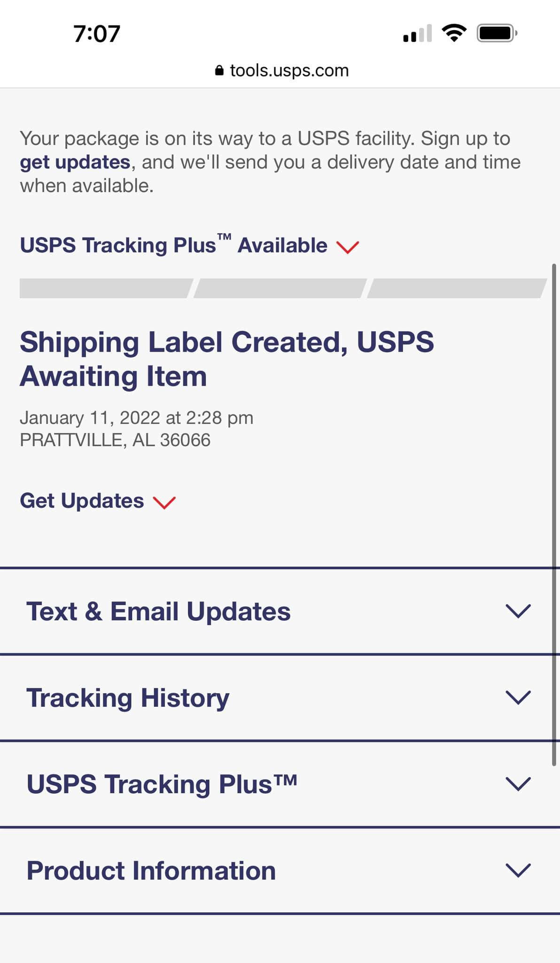Click the first delivery progress bar segment
Viewport: 560px width, 963px height.
pyautogui.click(x=106, y=288)
